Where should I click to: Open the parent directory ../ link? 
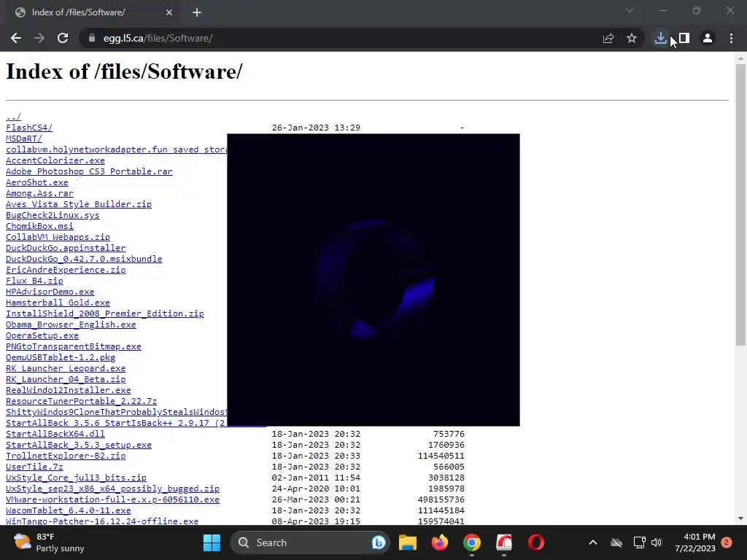[x=13, y=116]
